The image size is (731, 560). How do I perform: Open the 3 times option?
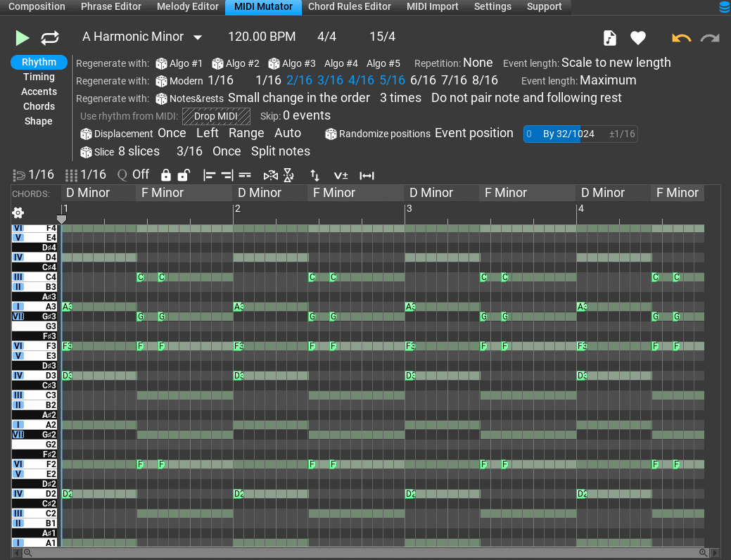point(400,98)
